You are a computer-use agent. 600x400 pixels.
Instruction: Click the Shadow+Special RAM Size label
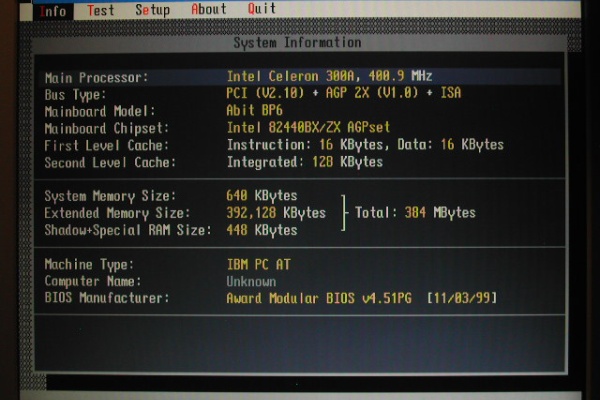tap(128, 230)
